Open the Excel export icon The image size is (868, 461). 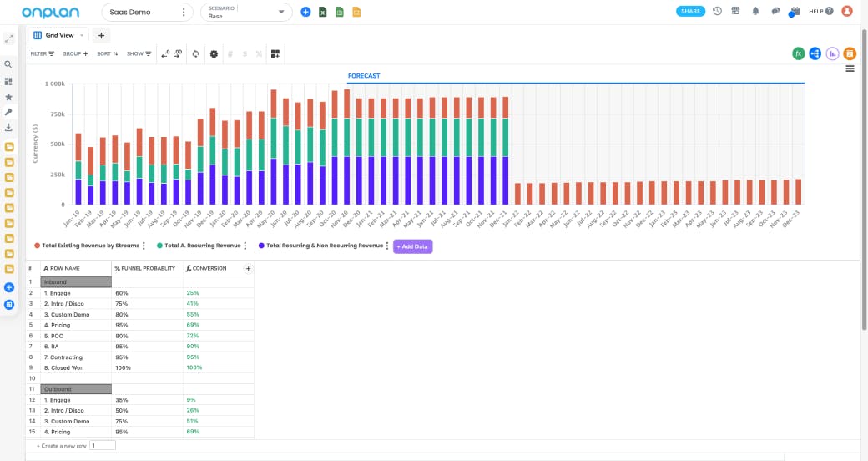tap(323, 12)
